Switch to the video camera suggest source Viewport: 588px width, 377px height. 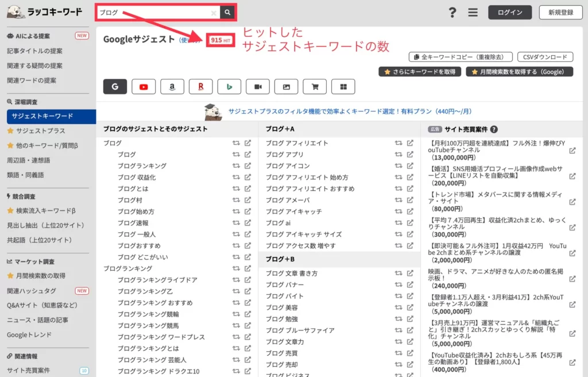(258, 87)
